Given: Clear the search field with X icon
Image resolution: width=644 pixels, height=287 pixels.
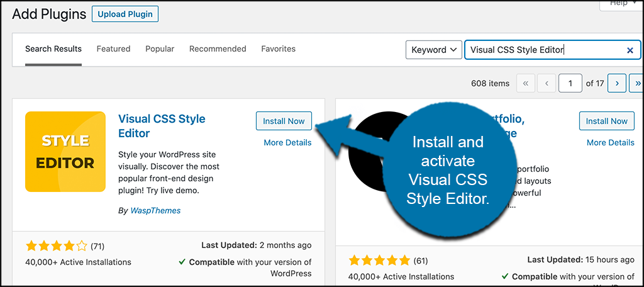Looking at the screenshot, I should pos(630,50).
